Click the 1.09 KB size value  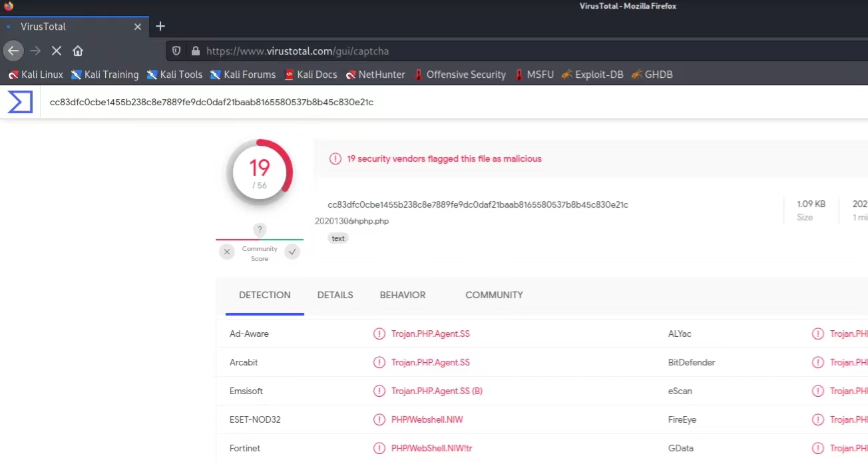pyautogui.click(x=811, y=204)
